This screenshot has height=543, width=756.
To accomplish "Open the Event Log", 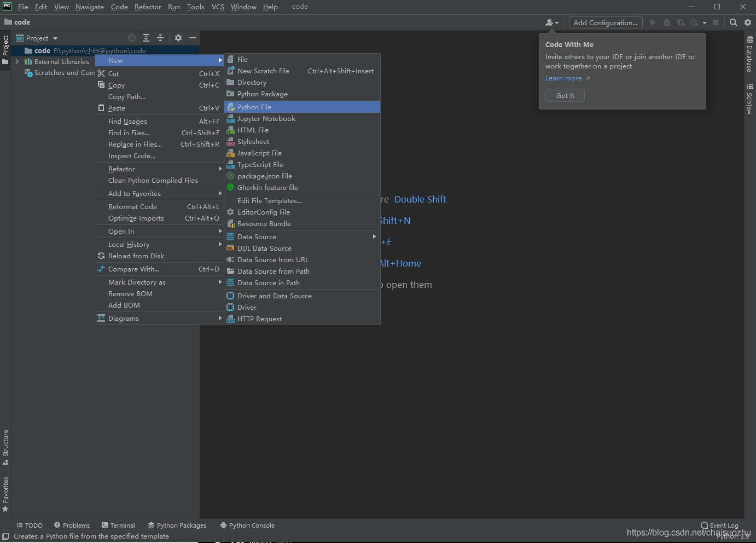I will [719, 525].
